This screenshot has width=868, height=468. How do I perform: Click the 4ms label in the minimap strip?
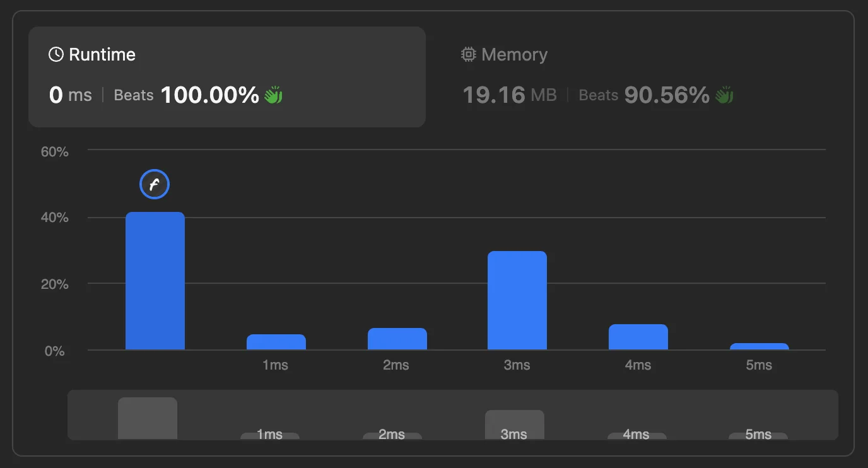636,435
